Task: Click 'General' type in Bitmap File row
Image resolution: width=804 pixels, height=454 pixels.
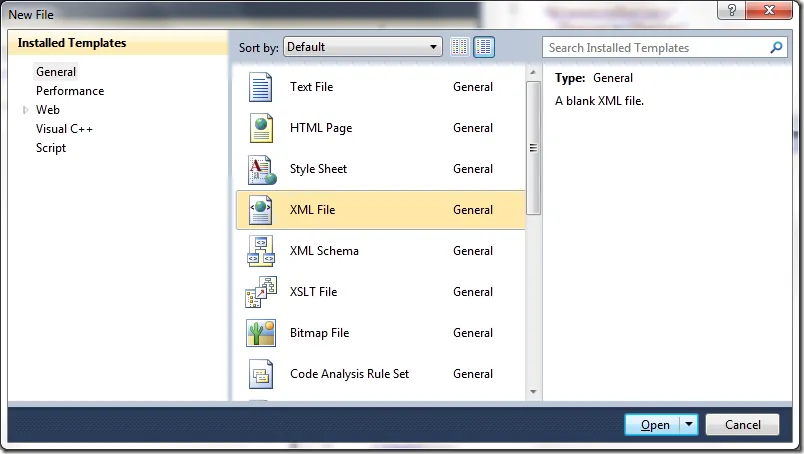Action: [473, 333]
